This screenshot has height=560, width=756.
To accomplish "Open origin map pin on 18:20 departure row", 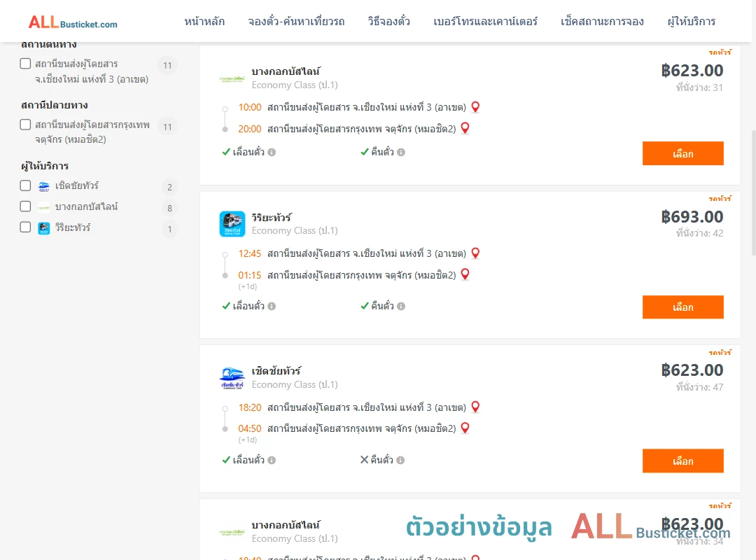I will pos(475,407).
